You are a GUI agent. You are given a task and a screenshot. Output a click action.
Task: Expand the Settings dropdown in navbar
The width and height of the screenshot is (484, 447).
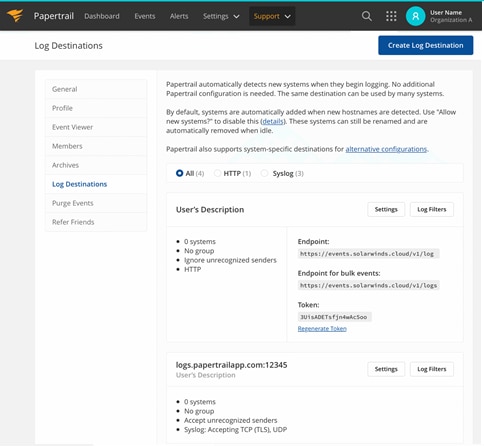pos(221,16)
